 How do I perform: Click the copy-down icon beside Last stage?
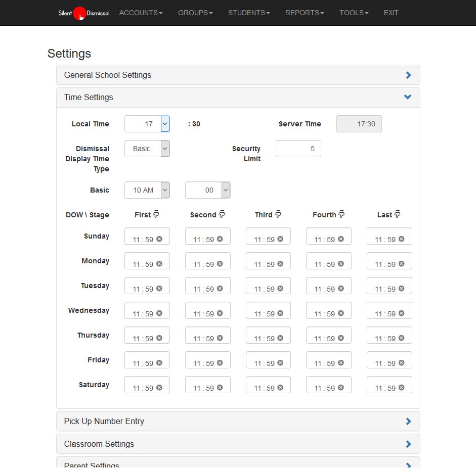coord(397,214)
